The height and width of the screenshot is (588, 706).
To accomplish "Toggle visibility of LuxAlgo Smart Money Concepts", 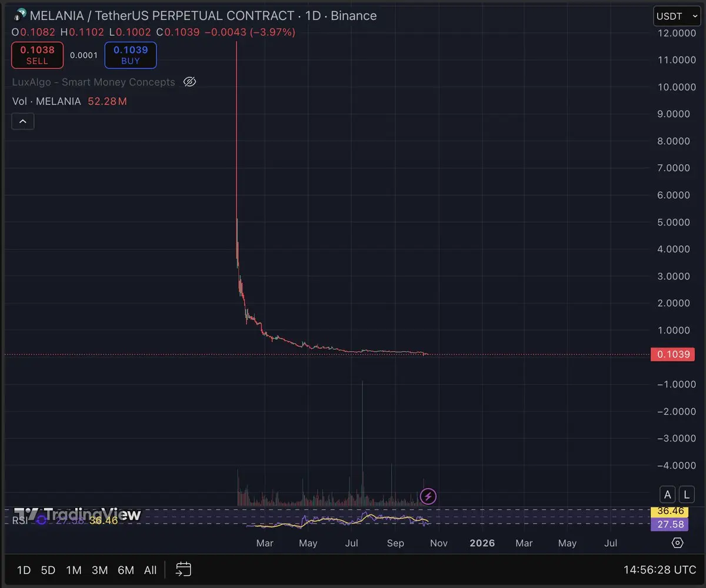I will pos(189,82).
